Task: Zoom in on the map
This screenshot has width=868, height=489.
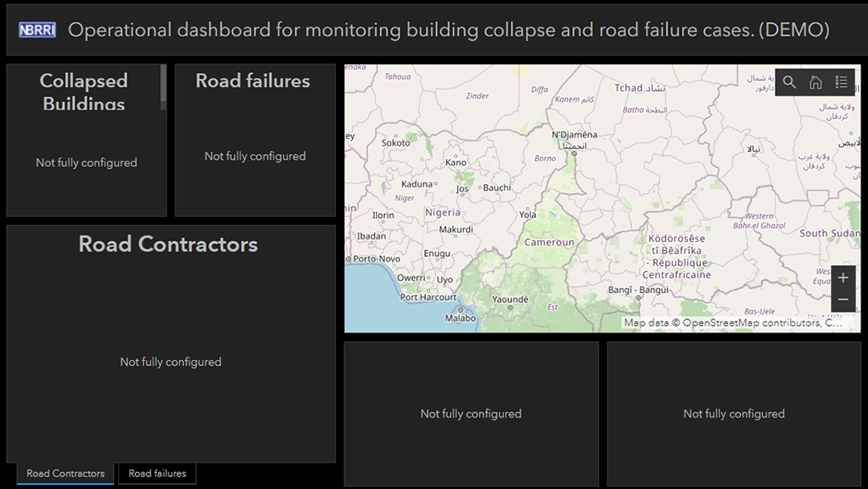Action: click(x=843, y=277)
